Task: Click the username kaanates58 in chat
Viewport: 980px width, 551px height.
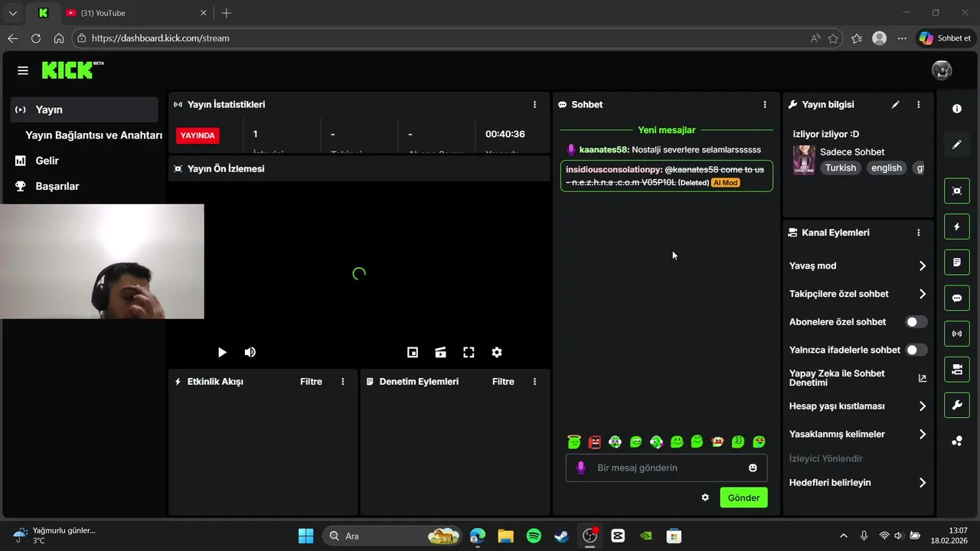Action: (x=603, y=150)
